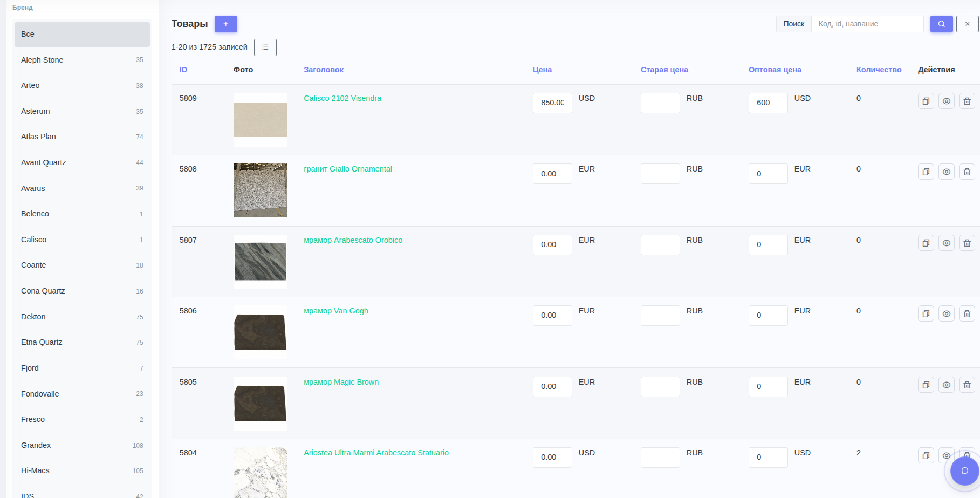Delete product 5808 Giallo Ornamental
This screenshot has width=980, height=498.
(x=967, y=172)
